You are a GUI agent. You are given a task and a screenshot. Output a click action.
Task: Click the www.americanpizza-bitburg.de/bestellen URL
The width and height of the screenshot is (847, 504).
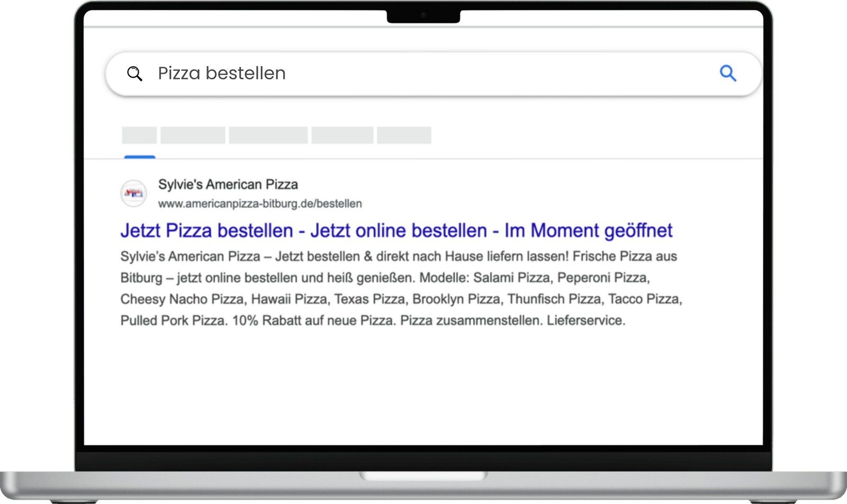[260, 204]
